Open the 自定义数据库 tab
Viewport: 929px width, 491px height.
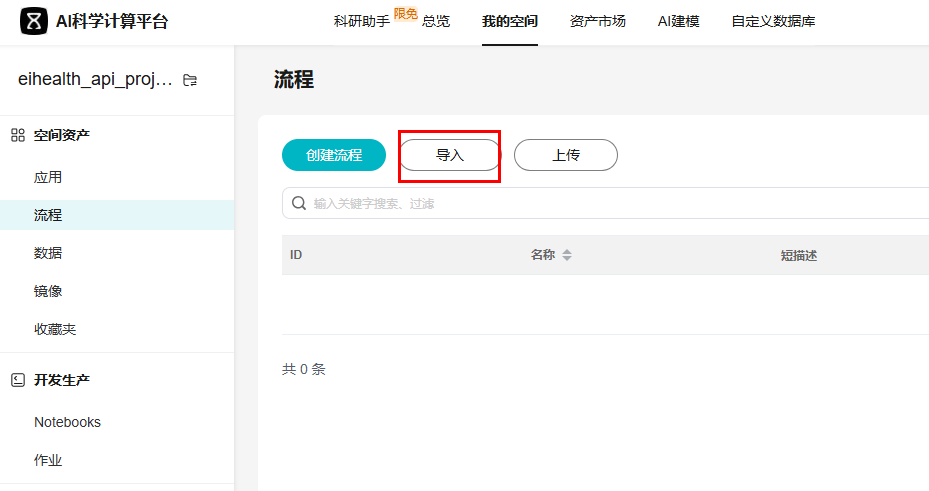tap(773, 21)
